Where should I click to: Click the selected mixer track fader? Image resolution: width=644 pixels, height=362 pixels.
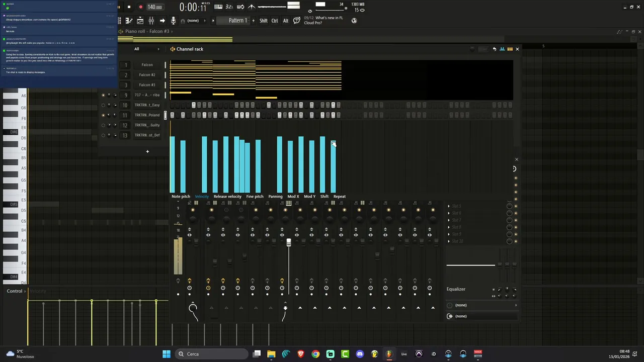[289, 242]
